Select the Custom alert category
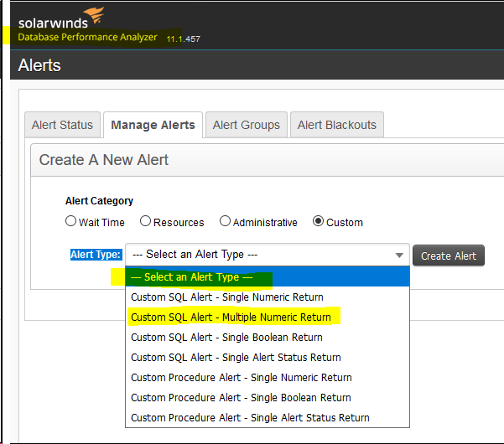This screenshot has width=504, height=444. (x=318, y=222)
